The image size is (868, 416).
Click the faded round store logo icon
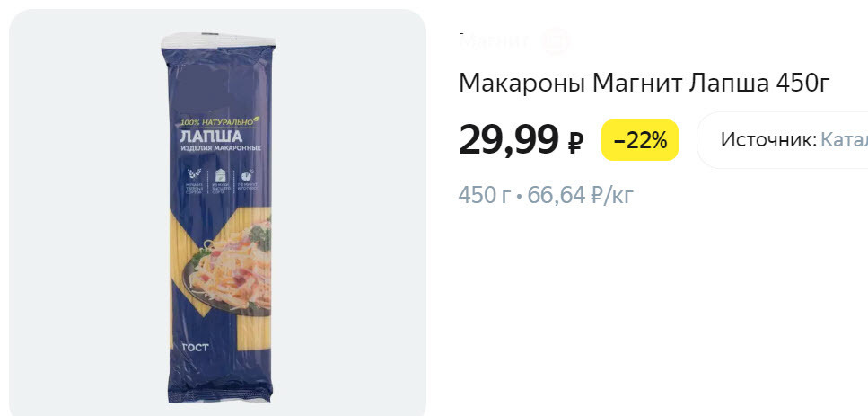point(556,41)
